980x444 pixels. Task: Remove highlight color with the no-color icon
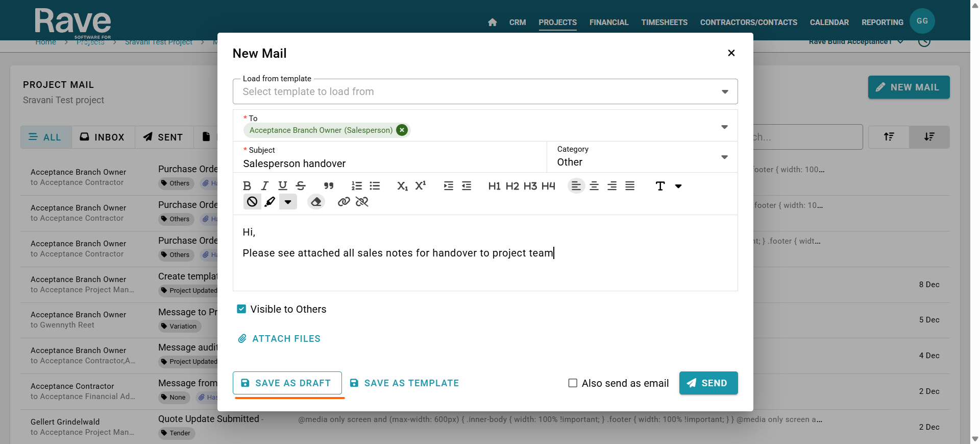coord(252,202)
